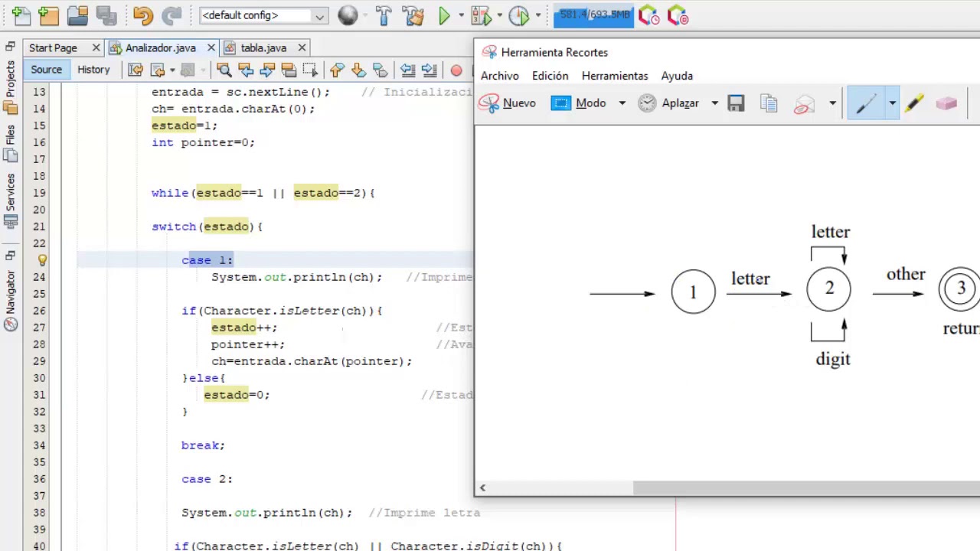Click the memory usage bar 581.4/693.5MB
The image size is (980, 551).
tap(593, 15)
